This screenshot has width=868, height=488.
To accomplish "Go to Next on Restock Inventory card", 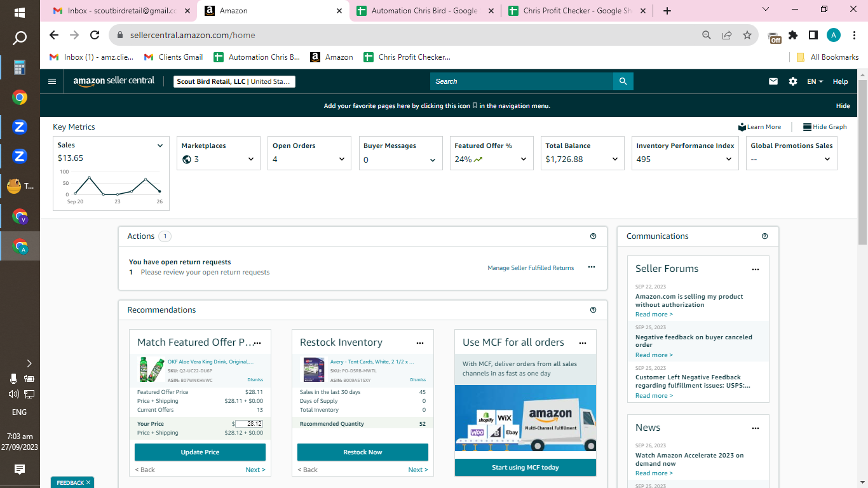I will click(418, 470).
